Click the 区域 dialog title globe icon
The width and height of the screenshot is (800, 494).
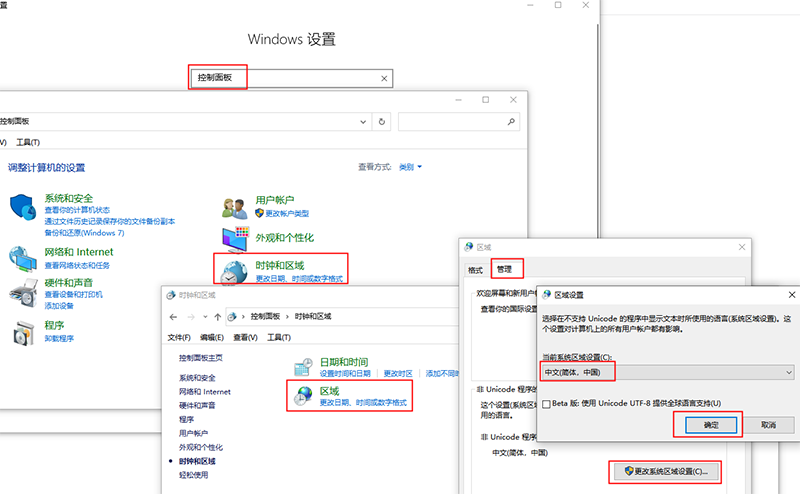[x=468, y=247]
